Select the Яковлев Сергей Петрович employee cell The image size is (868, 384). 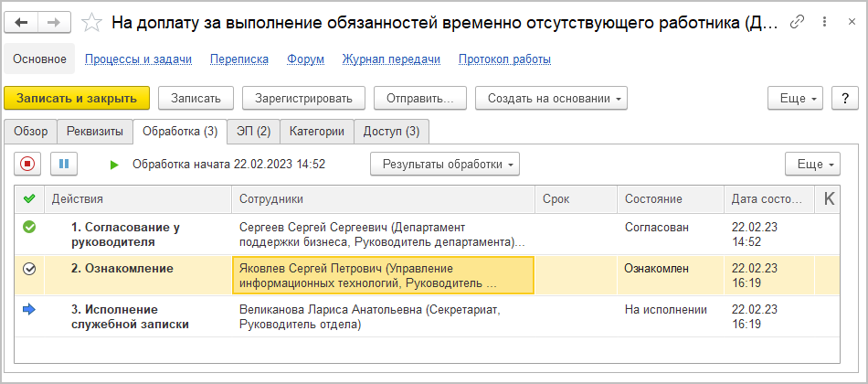pos(384,275)
